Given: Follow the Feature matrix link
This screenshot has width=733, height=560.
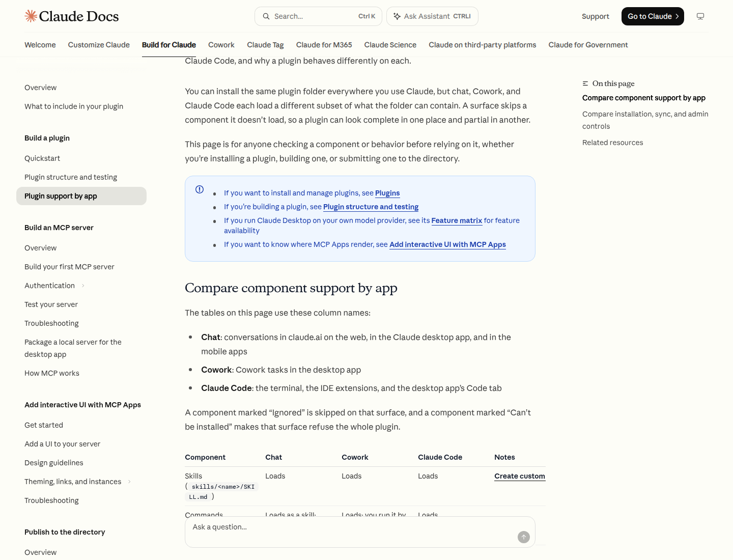Looking at the screenshot, I should click(457, 220).
